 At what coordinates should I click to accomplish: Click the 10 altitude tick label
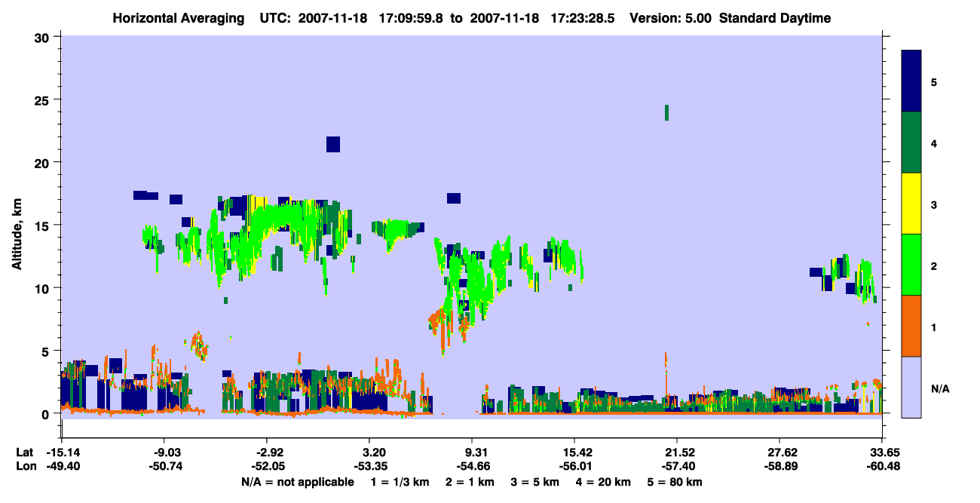(x=44, y=288)
